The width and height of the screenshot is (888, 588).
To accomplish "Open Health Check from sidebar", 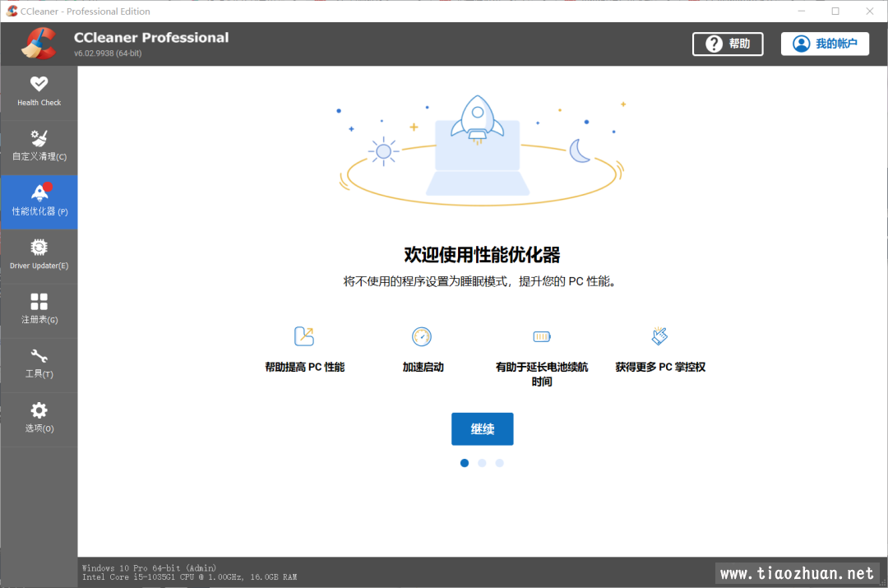I will [39, 93].
